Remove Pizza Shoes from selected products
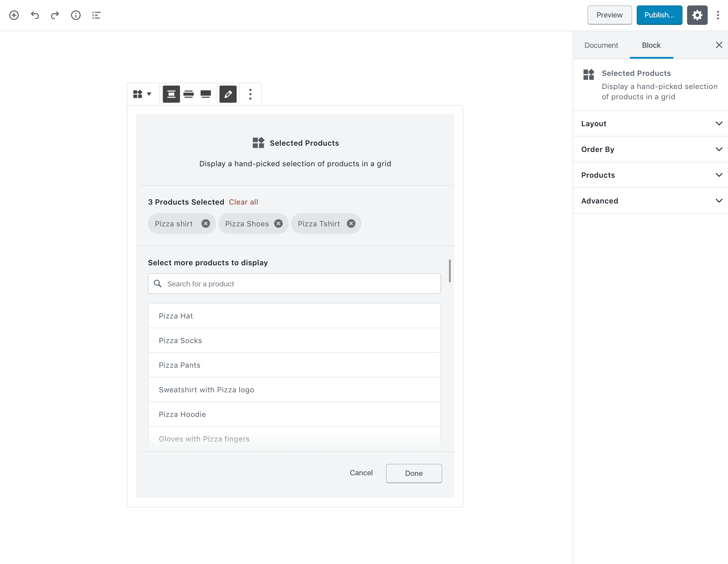 click(278, 224)
